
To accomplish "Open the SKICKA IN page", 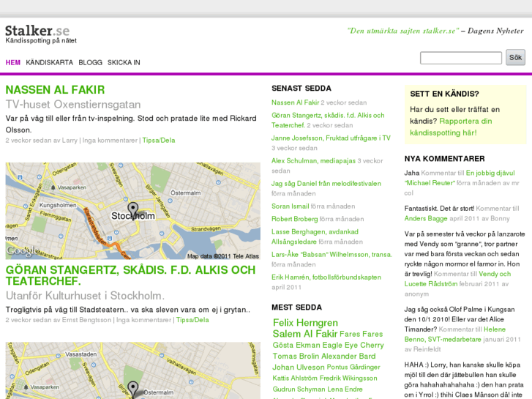I will 124,62.
